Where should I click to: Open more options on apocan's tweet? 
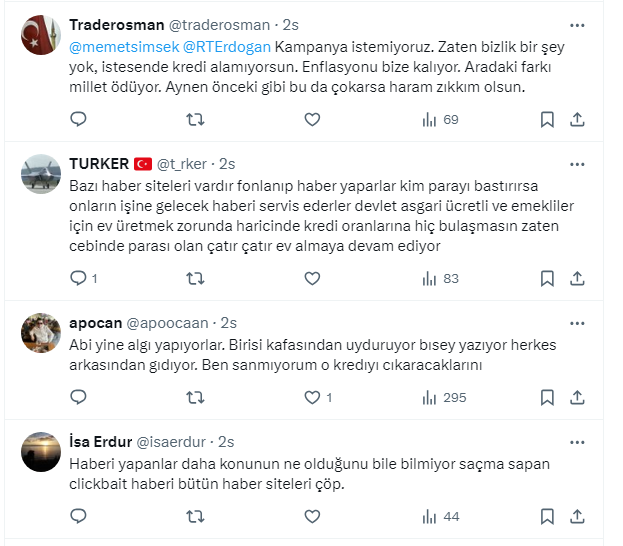coord(577,323)
